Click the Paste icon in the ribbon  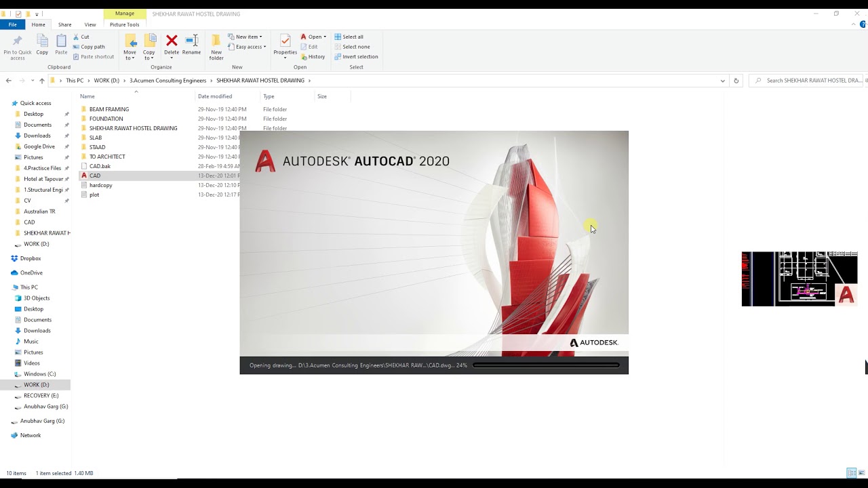61,45
